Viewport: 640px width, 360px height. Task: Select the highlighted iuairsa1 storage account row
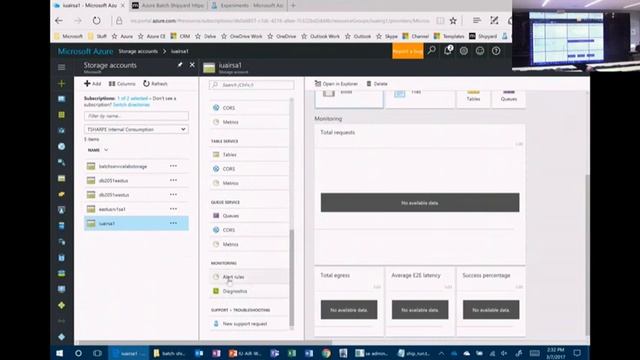point(136,223)
